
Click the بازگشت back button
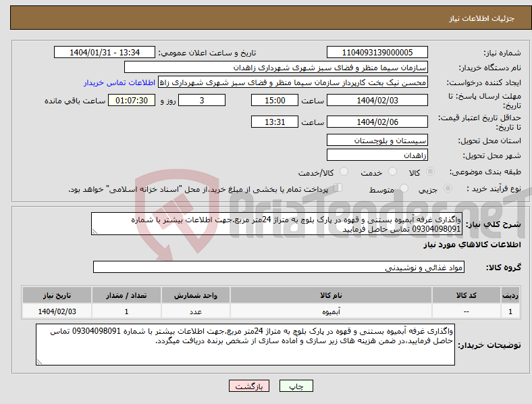(249, 386)
